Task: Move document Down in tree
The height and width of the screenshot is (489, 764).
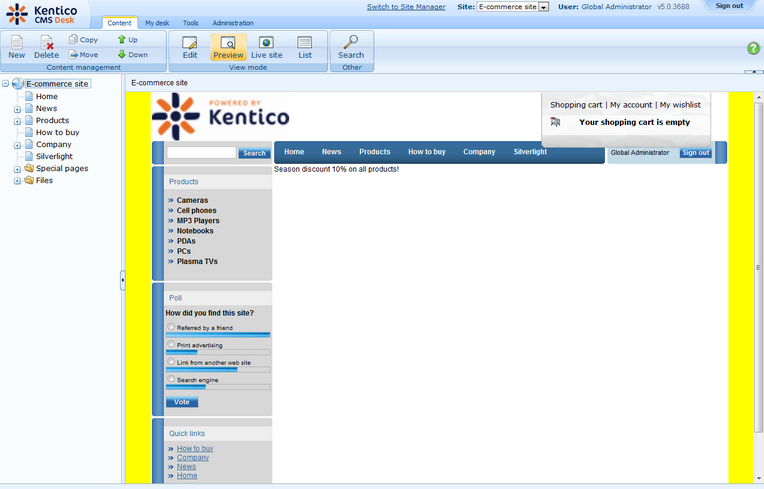Action: point(133,55)
